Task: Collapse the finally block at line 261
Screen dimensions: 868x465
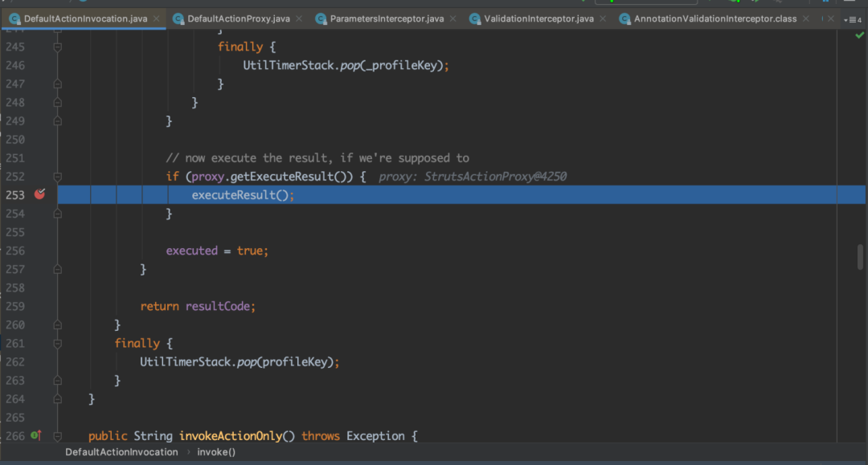Action: [58, 344]
